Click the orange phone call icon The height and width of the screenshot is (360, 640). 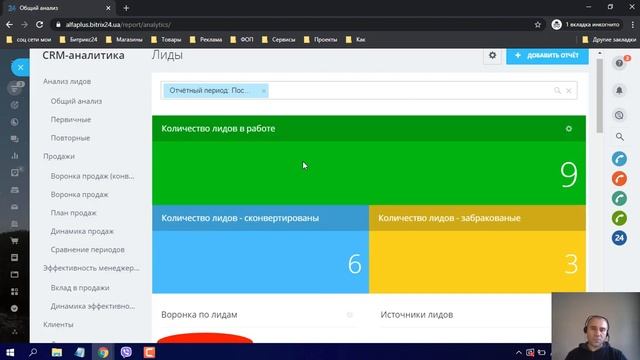(x=619, y=178)
